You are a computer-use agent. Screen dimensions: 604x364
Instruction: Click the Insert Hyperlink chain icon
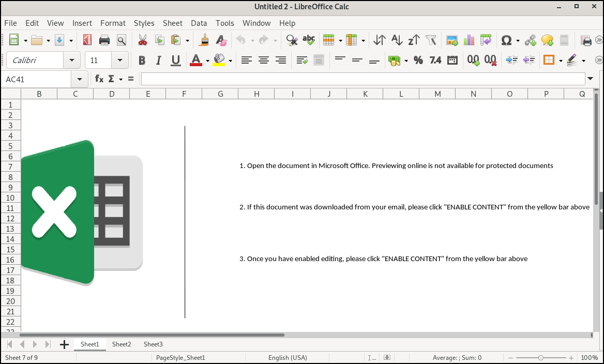530,40
